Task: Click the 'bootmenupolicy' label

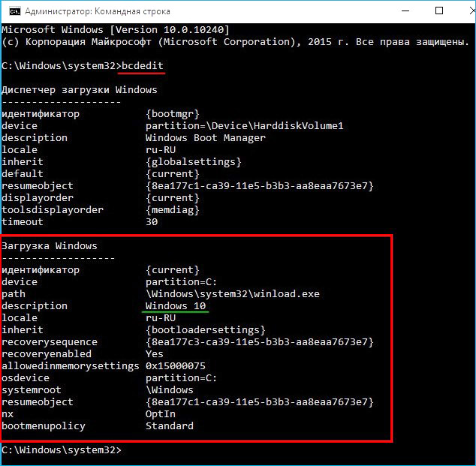Action: click(44, 426)
